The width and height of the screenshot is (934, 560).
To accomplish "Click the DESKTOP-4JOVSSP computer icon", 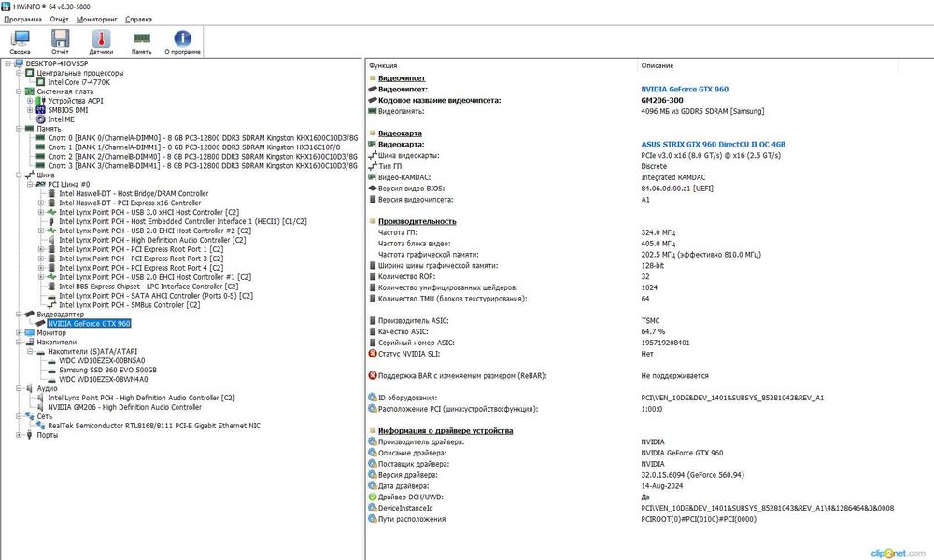I will [x=19, y=63].
